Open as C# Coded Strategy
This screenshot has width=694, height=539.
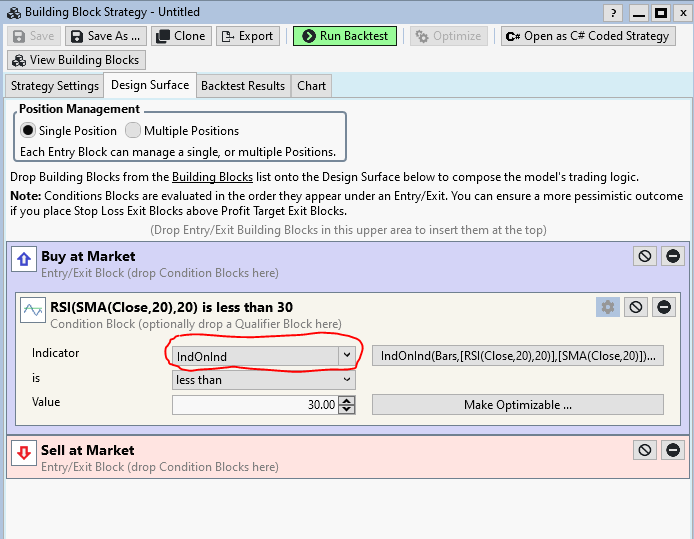tap(587, 36)
